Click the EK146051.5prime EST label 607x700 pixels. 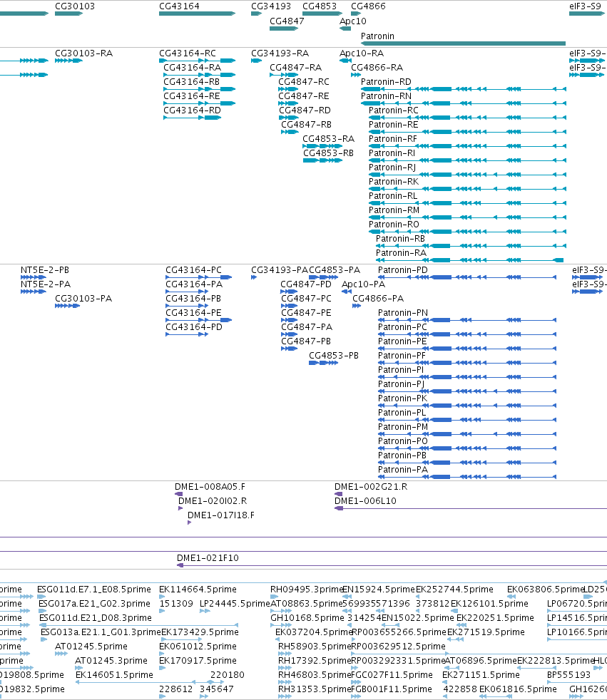point(114,675)
